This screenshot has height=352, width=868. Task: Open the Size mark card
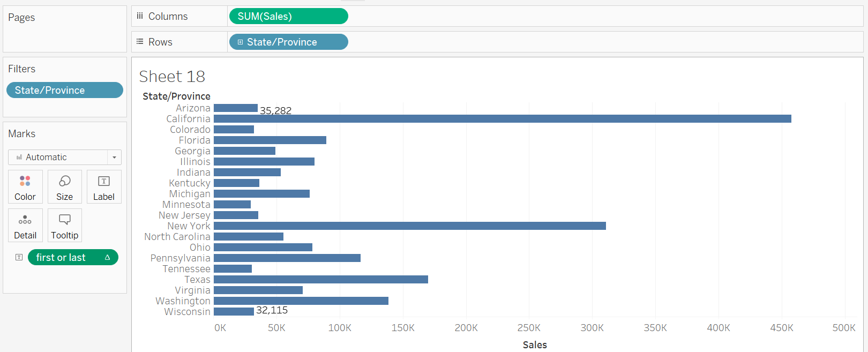pyautogui.click(x=64, y=186)
